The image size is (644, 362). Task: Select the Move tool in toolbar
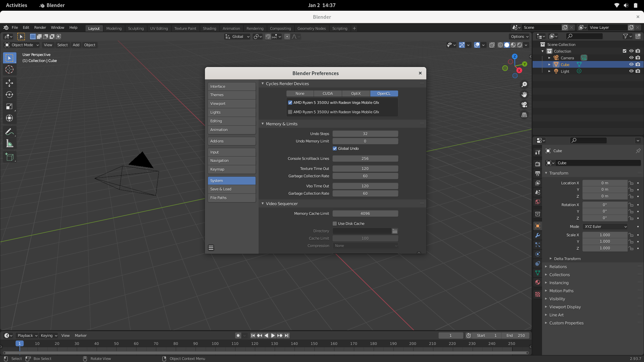(x=9, y=83)
